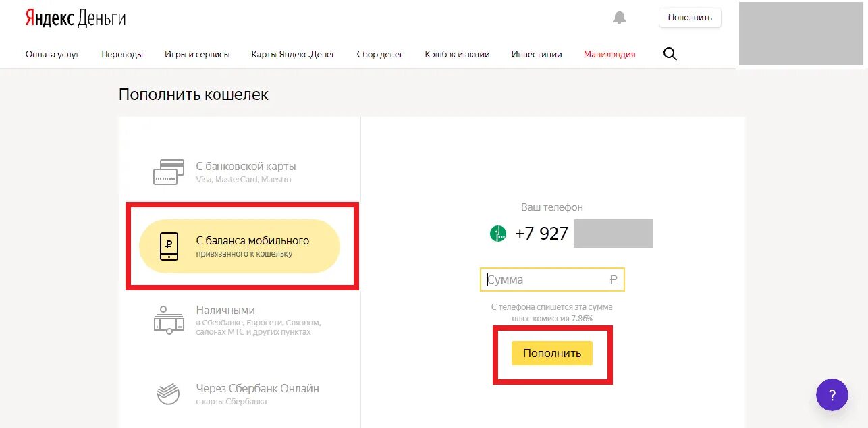
Task: Click с карты Сбербанка subtitle
Action: [x=232, y=402]
